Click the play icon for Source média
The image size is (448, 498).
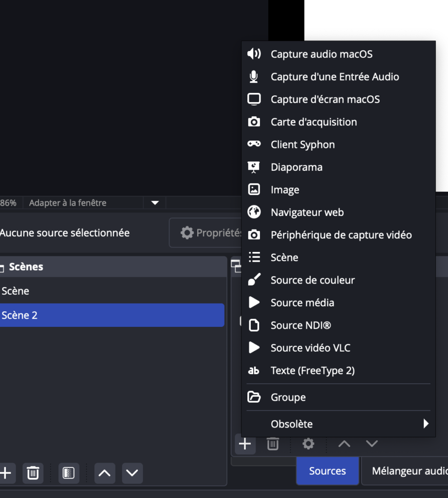254,302
